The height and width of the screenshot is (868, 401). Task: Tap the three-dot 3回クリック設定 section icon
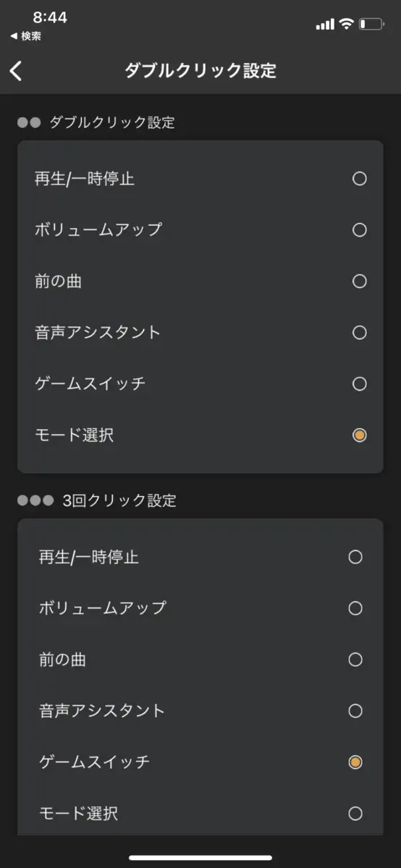coord(35,501)
